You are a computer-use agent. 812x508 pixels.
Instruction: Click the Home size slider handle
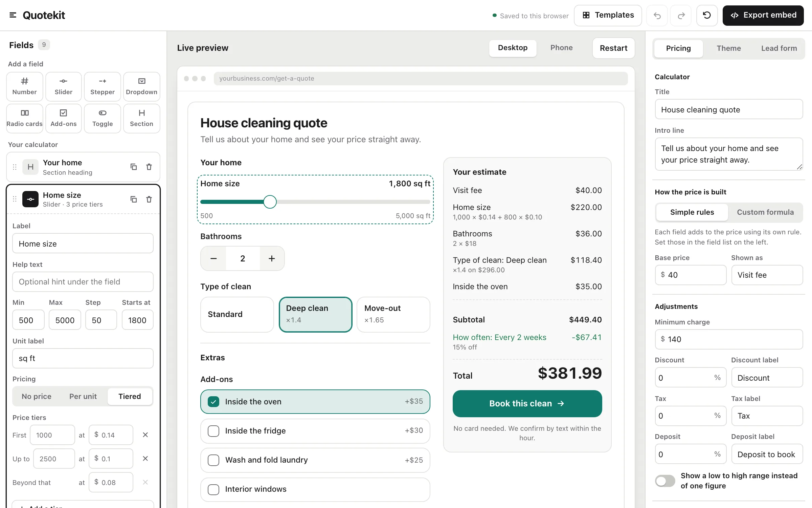[x=270, y=202]
